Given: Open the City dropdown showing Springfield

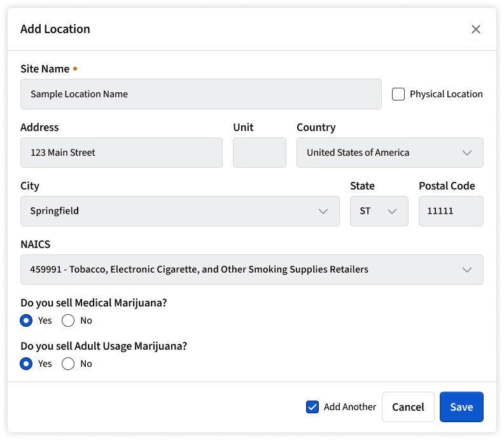Looking at the screenshot, I should [180, 211].
